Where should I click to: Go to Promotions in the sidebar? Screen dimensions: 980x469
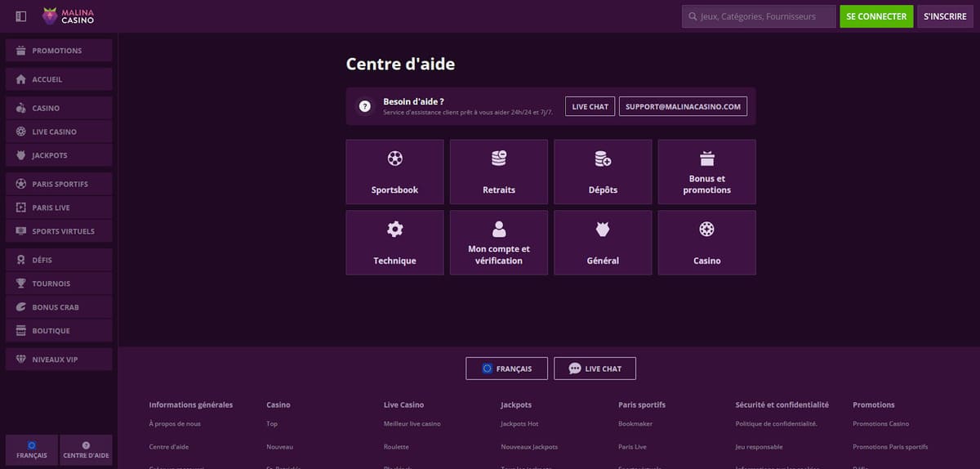(58, 51)
